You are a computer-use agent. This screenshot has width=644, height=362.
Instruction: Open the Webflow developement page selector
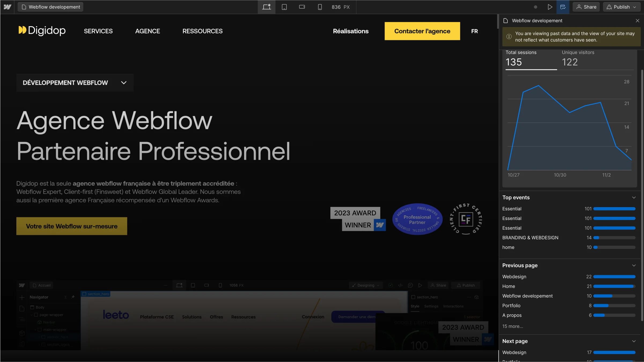[x=51, y=7]
